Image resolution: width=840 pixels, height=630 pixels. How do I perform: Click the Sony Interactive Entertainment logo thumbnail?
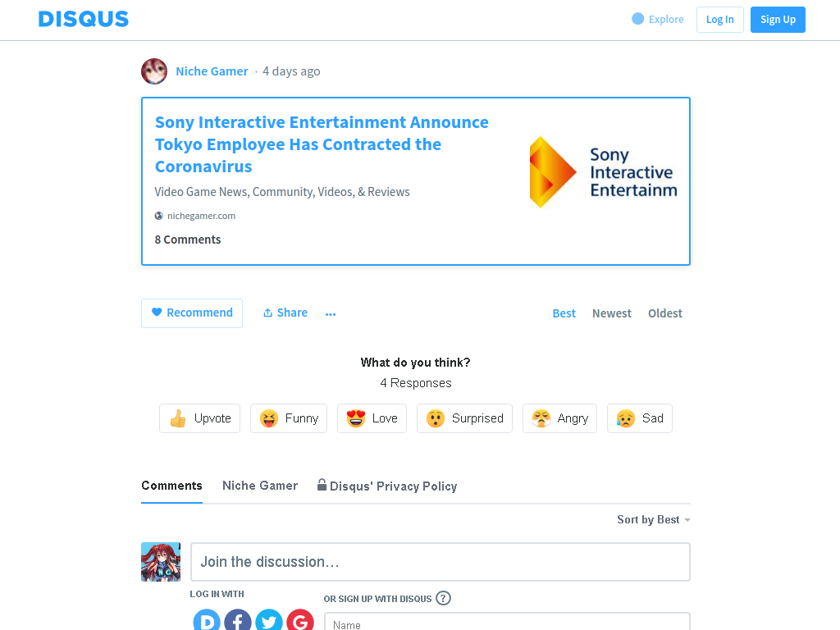[603, 172]
